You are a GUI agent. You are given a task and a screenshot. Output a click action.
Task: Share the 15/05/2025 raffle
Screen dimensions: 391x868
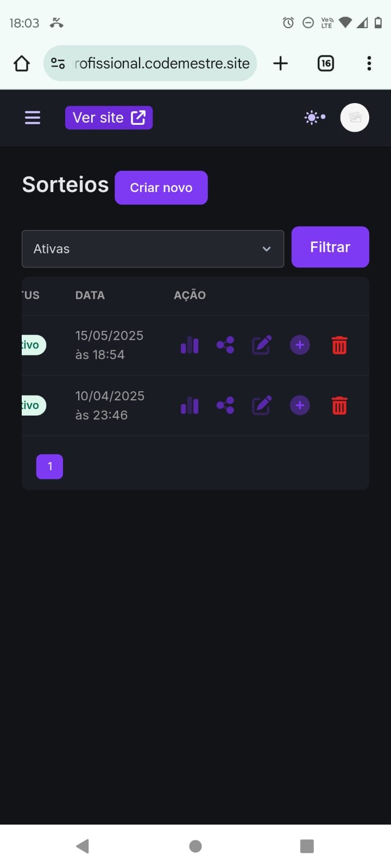tap(225, 345)
